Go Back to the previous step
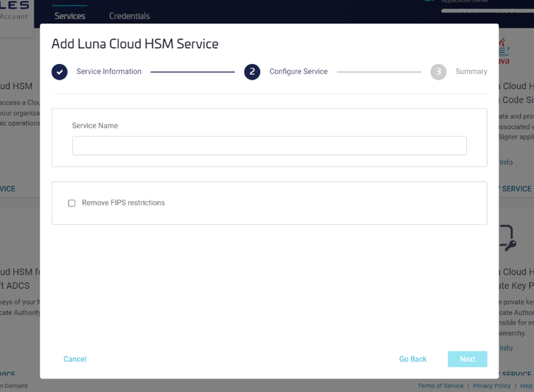 [413, 359]
